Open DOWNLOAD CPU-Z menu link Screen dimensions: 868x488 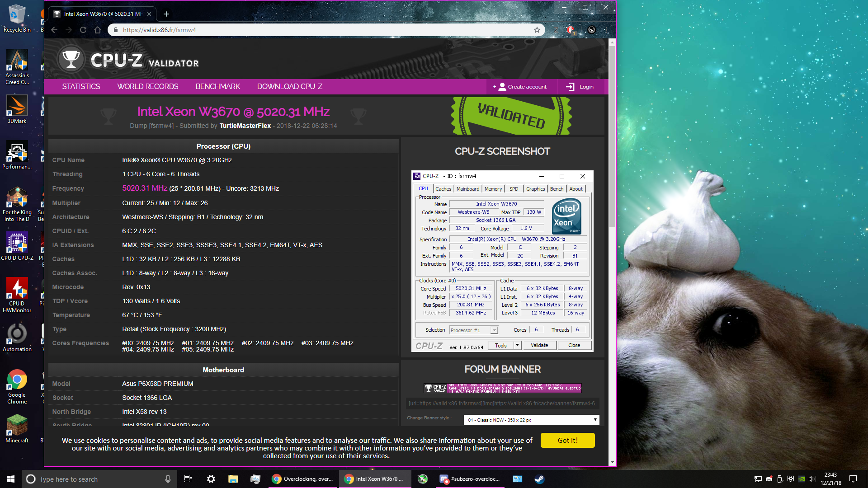pyautogui.click(x=290, y=86)
